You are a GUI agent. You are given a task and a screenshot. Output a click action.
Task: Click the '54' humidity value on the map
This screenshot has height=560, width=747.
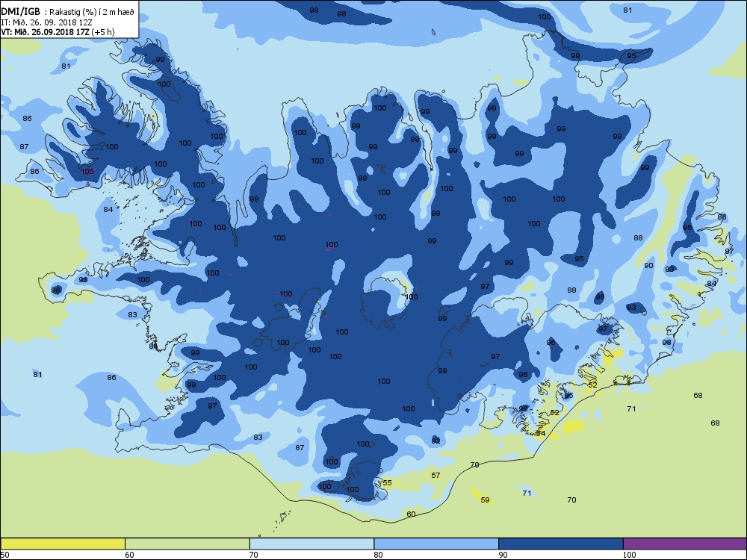pyautogui.click(x=540, y=433)
